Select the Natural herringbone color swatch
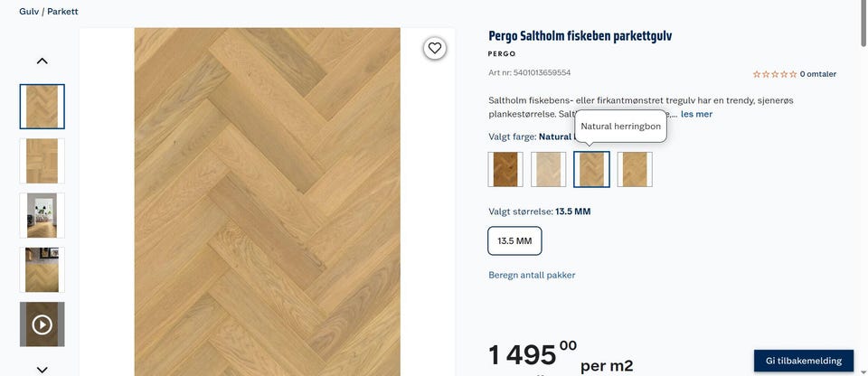 592,169
